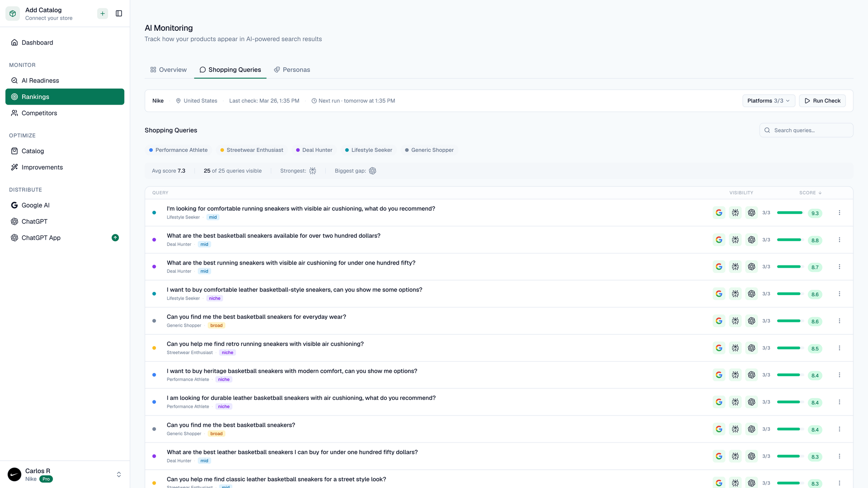Click Perplexity icon in the everyday wear query row
The height and width of the screenshot is (488, 868).
(x=735, y=321)
